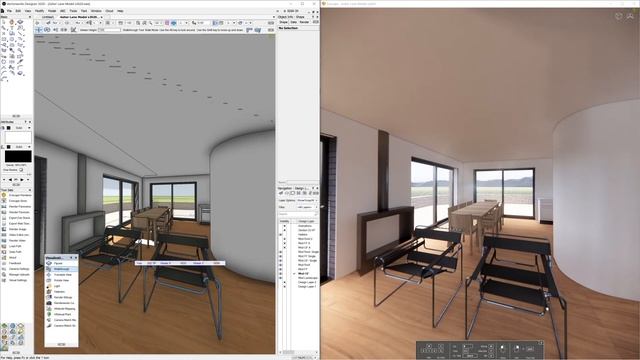Select Light tool in Visualization palette
Screen dimensions: 640x360
coord(61,287)
